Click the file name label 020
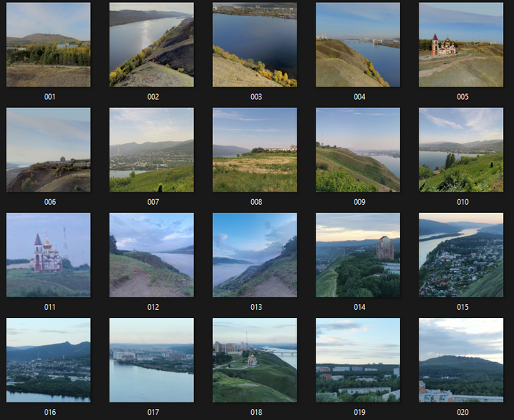The image size is (514, 420). [x=463, y=412]
